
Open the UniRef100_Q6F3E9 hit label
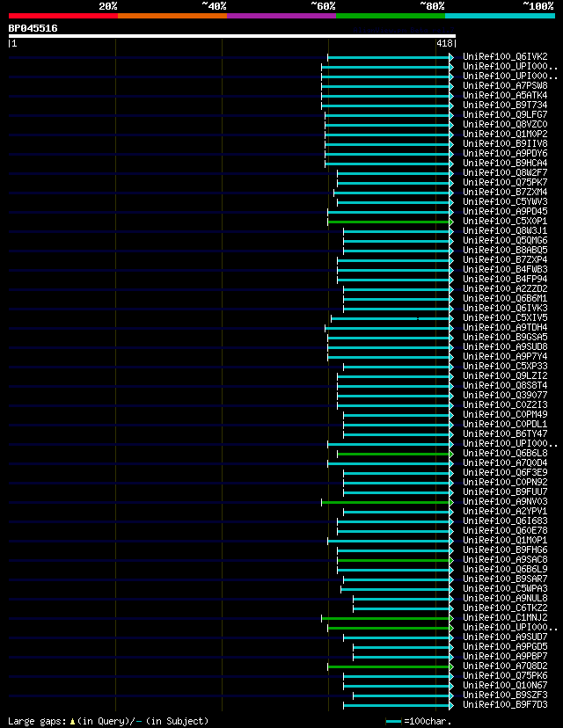tap(506, 473)
